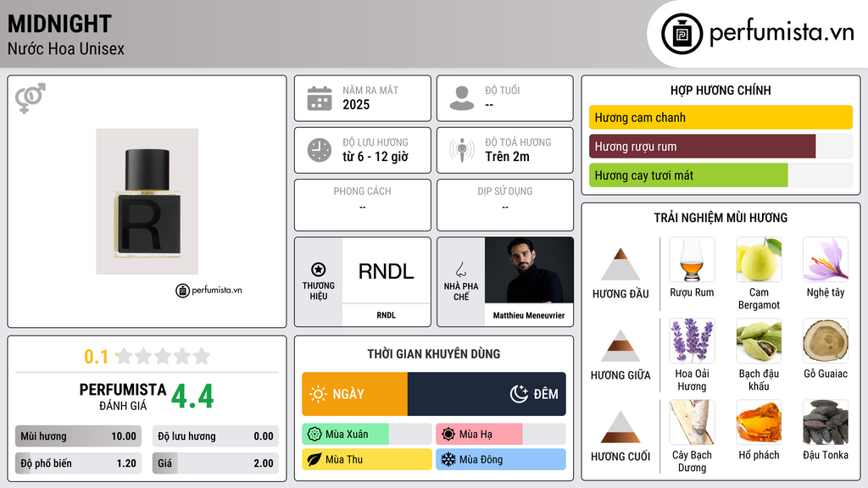Screen dimensions: 868x488
Task: Click the moon icon beside Đêm
Action: pos(520,394)
